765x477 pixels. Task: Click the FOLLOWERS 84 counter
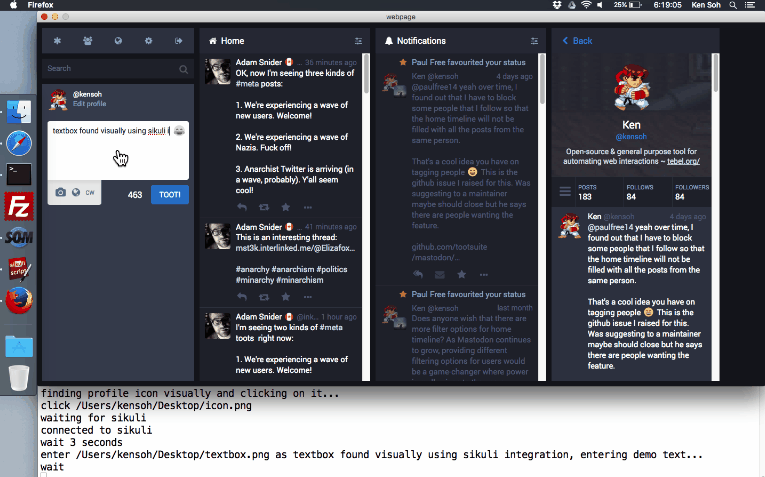pos(692,193)
